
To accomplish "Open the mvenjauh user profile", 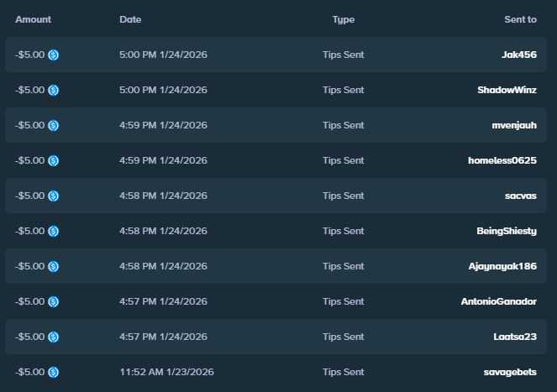I will [x=514, y=125].
